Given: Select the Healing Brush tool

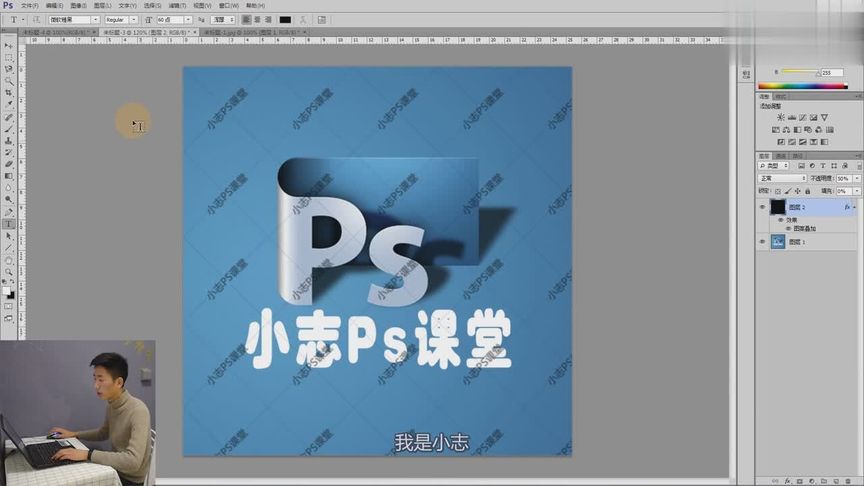Looking at the screenshot, I should click(8, 117).
